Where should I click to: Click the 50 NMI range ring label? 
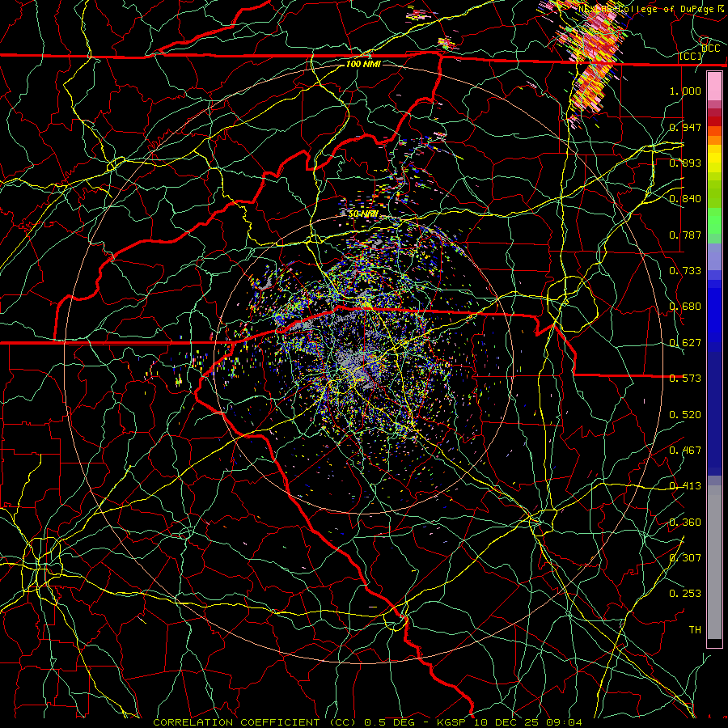coord(363,214)
